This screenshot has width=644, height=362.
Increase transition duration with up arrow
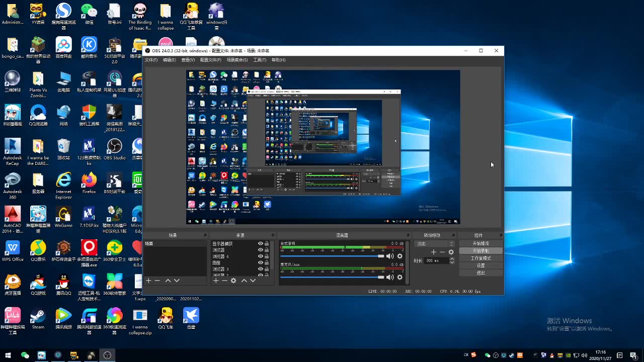pos(452,259)
